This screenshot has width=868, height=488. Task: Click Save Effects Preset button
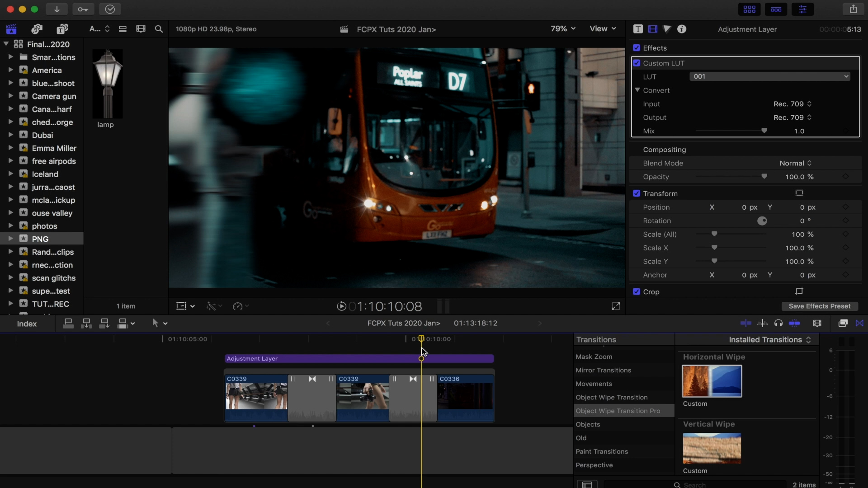click(820, 305)
